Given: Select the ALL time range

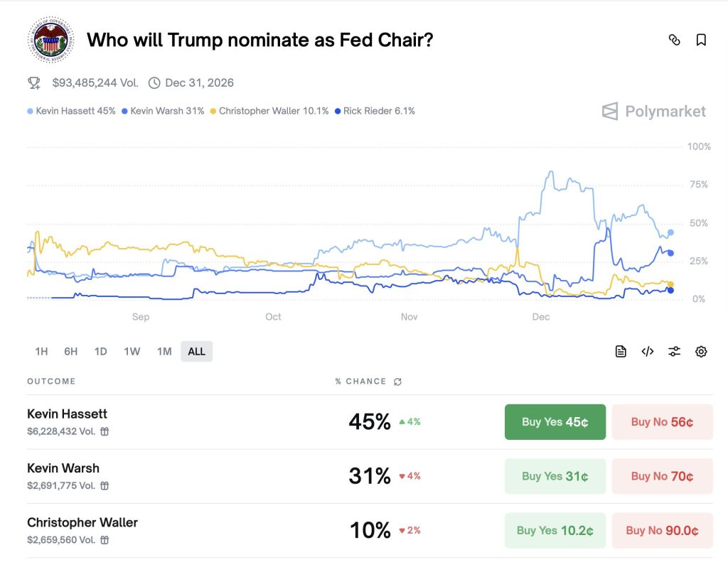Looking at the screenshot, I should coord(196,351).
